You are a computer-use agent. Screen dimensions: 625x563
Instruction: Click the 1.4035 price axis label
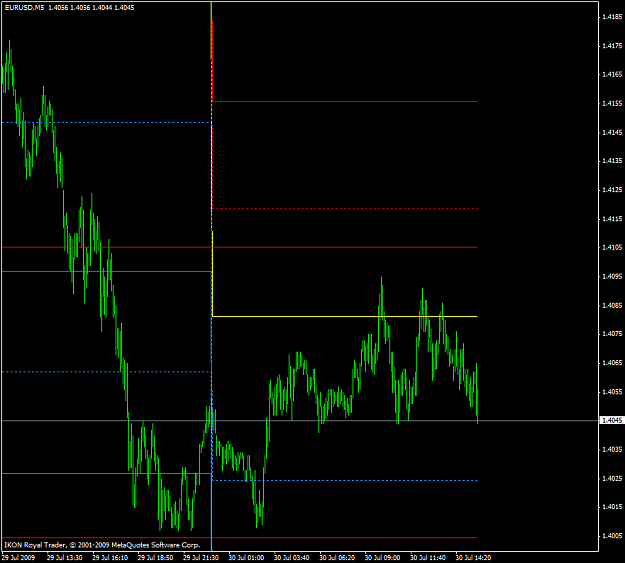[x=612, y=449]
